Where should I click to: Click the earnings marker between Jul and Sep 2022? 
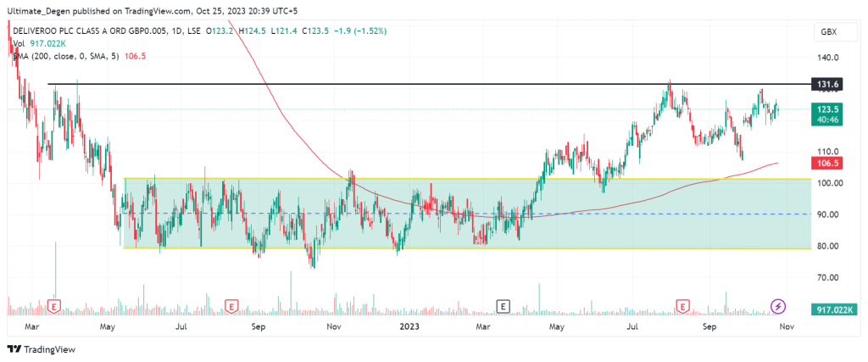pos(231,305)
